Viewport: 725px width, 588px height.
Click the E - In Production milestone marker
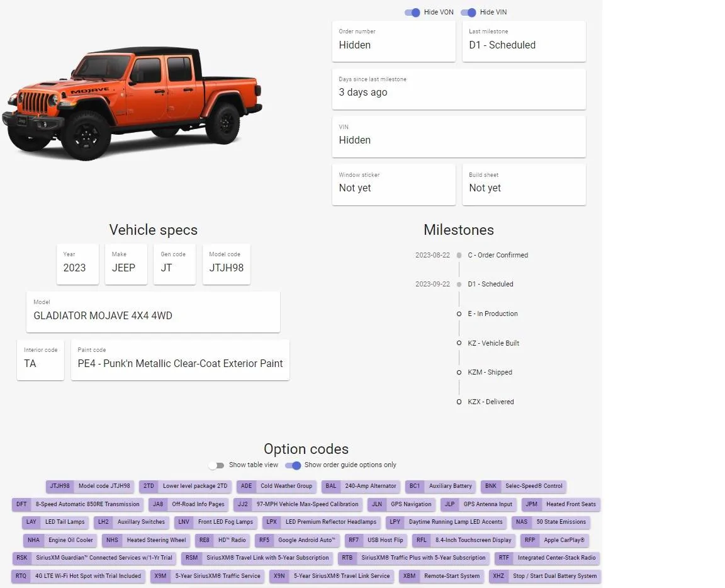tap(459, 314)
